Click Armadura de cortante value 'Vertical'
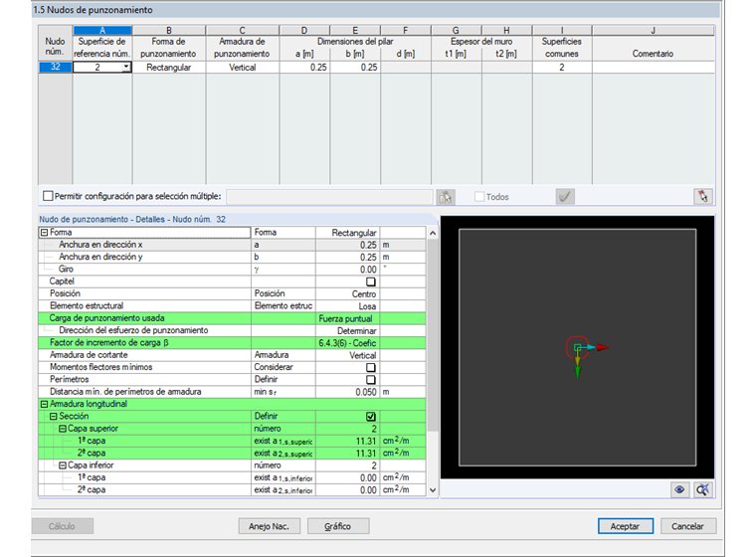Image resolution: width=756 pixels, height=557 pixels. (347, 355)
